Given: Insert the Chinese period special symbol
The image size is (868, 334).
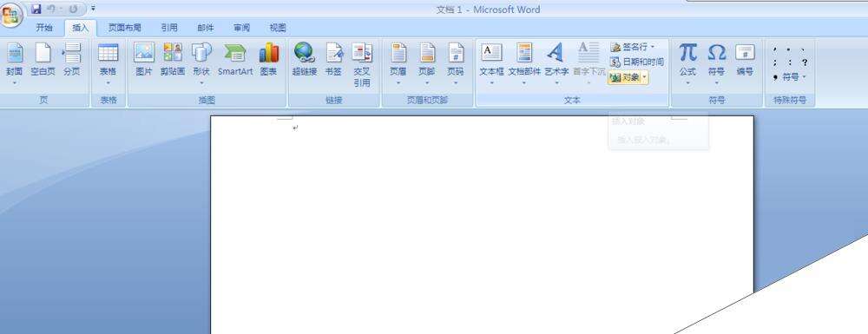Looking at the screenshot, I should click(788, 49).
